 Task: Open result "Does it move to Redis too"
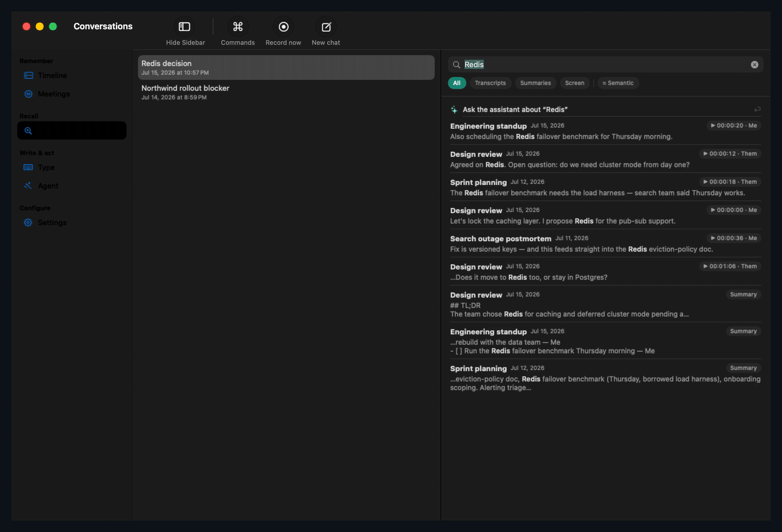pos(605,272)
